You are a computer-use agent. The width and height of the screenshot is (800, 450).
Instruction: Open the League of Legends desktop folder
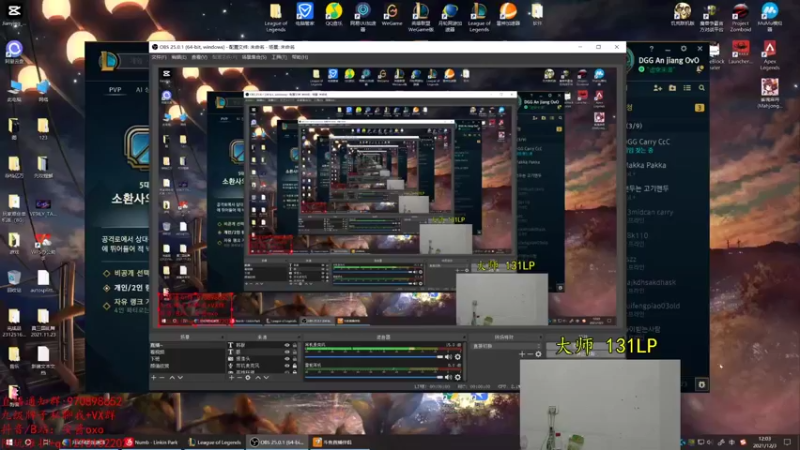[276, 17]
